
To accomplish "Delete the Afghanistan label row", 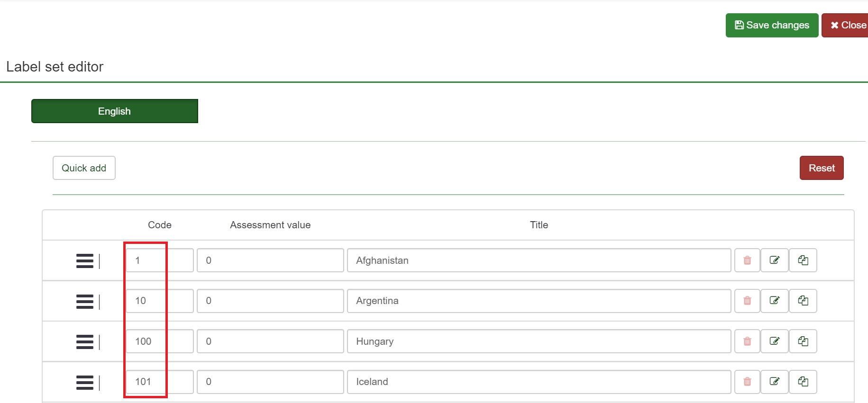I will (747, 260).
